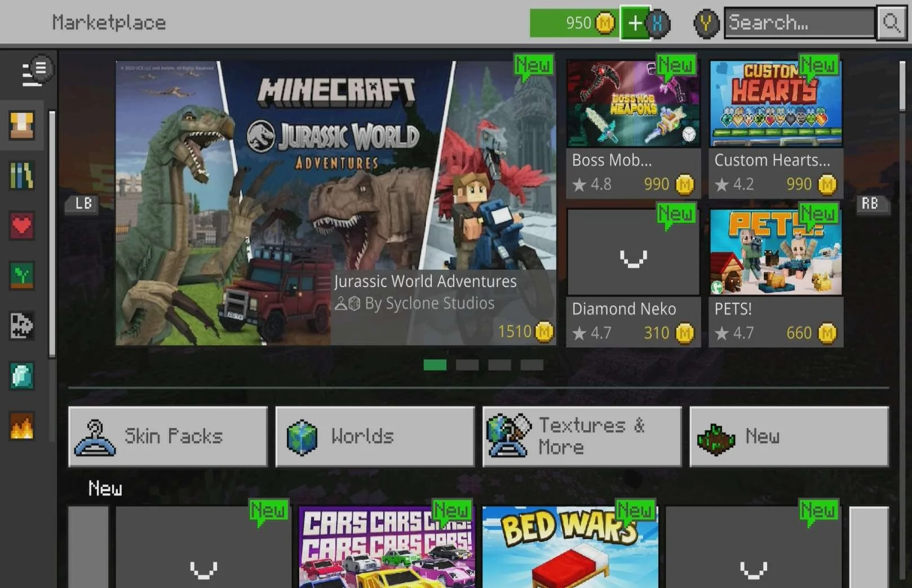912x588 pixels.
Task: Select the third carousel page indicator
Action: (x=499, y=365)
